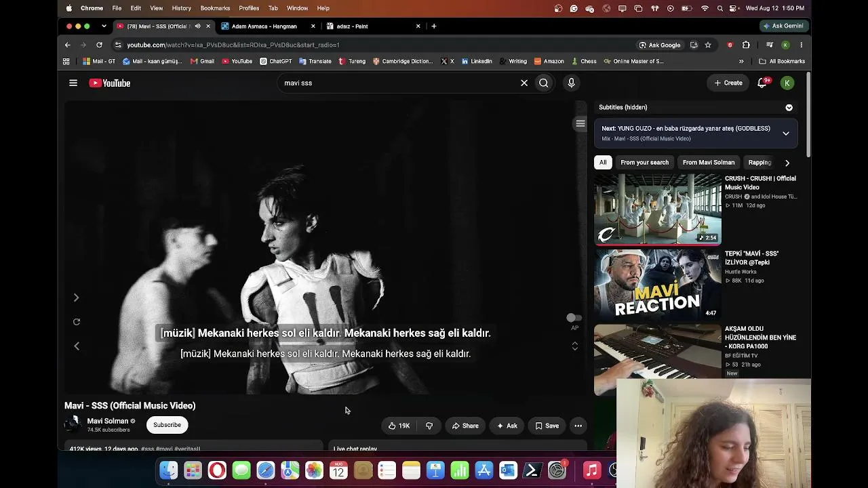Open the green K account avatar on YouTube
Viewport: 868px width, 488px height.
(787, 83)
